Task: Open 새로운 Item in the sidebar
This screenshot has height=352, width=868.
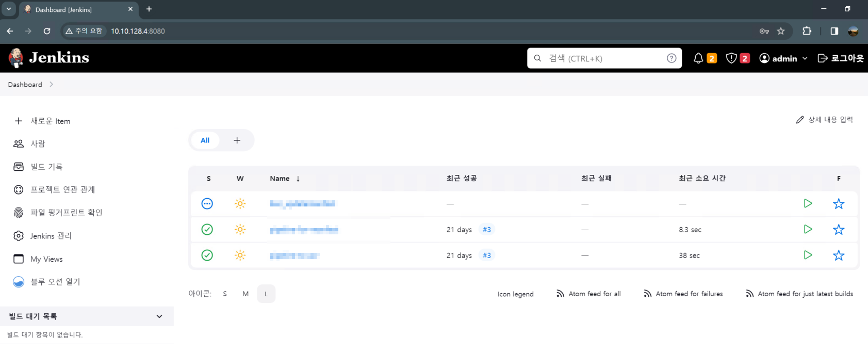Action: click(42, 121)
